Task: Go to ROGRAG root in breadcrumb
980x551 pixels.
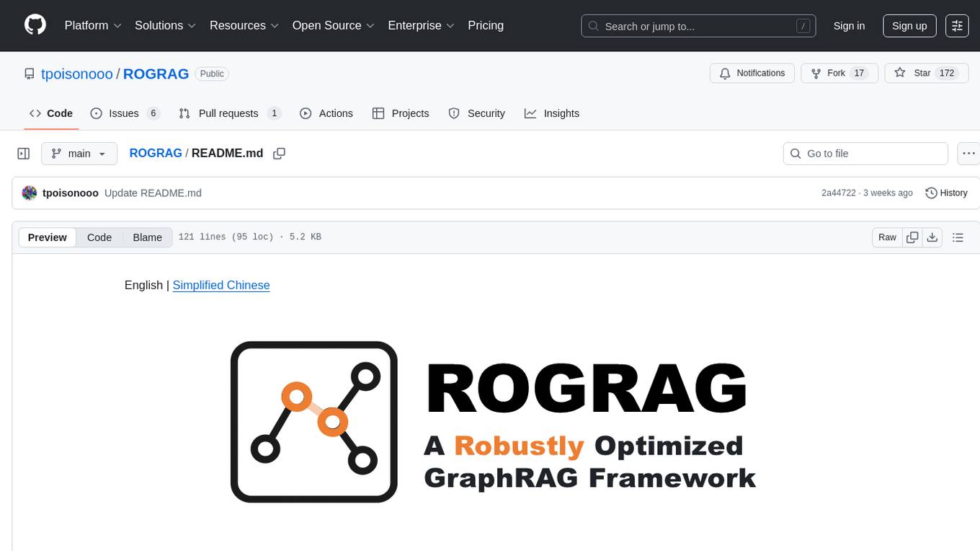Action: (156, 153)
